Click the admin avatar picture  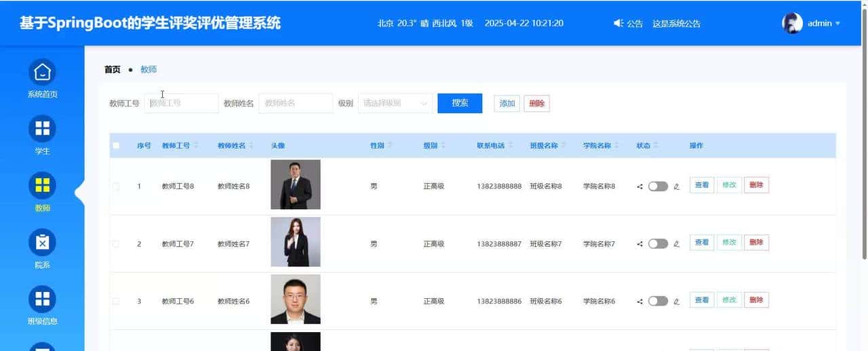(792, 23)
